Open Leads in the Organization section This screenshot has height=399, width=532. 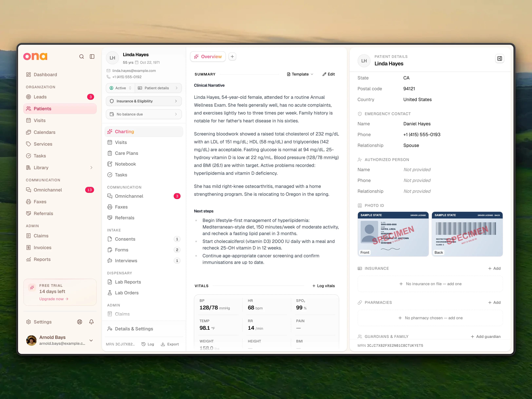click(60, 97)
